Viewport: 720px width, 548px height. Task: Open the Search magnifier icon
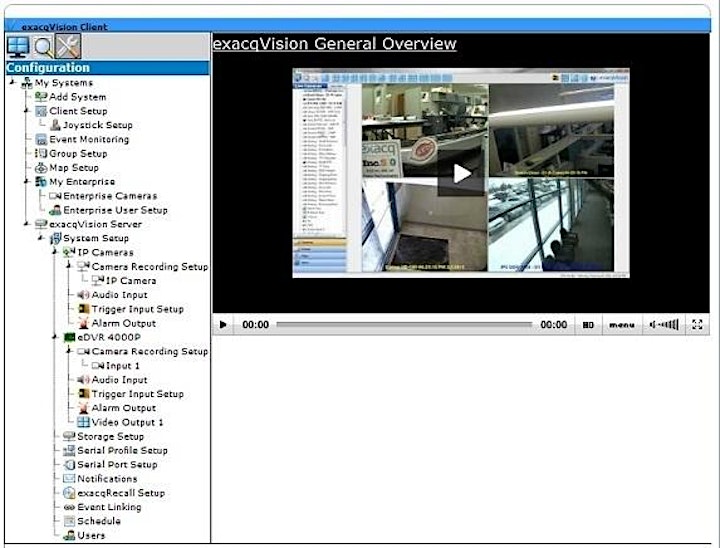pyautogui.click(x=43, y=46)
